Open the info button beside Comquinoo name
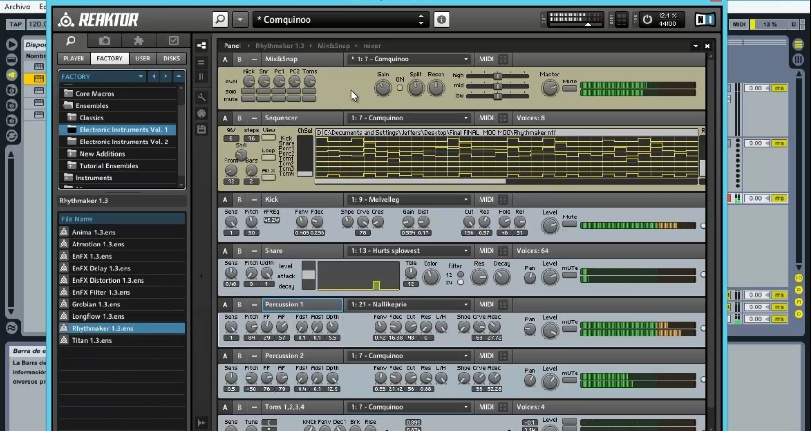The image size is (811, 431). pos(441,20)
